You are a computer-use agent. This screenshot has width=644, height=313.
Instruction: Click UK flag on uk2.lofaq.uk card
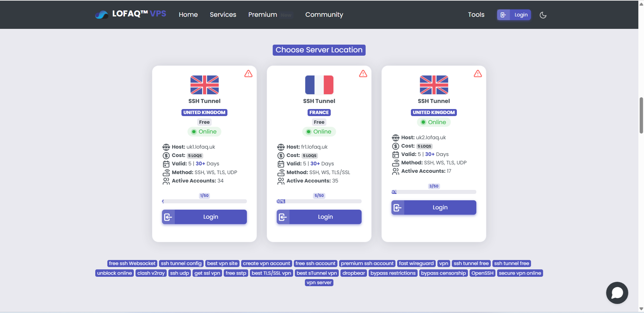[434, 85]
